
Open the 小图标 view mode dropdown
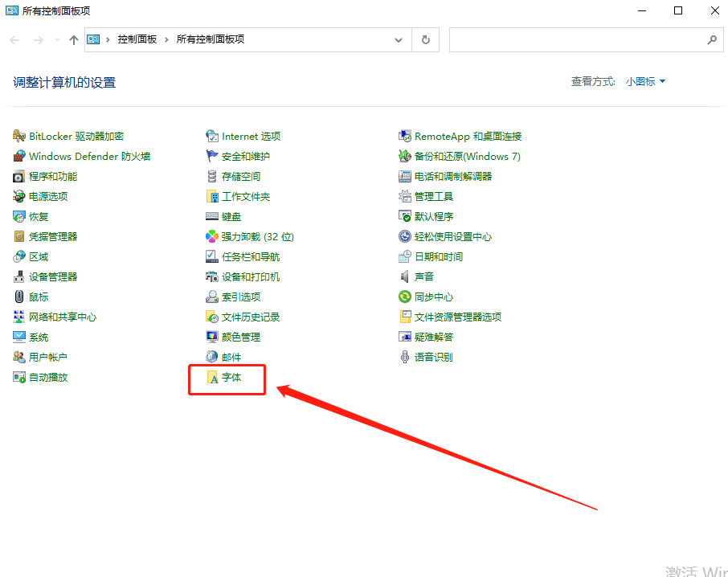[645, 80]
